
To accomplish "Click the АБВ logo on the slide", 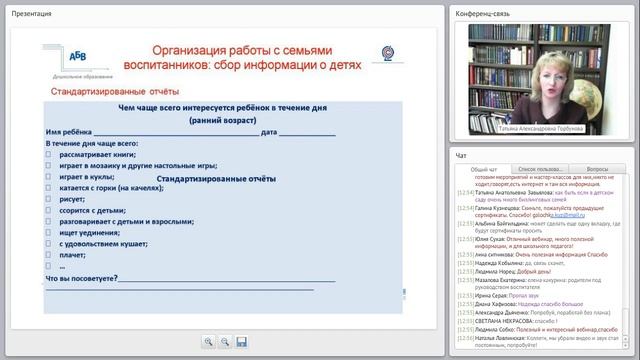I will point(78,56).
